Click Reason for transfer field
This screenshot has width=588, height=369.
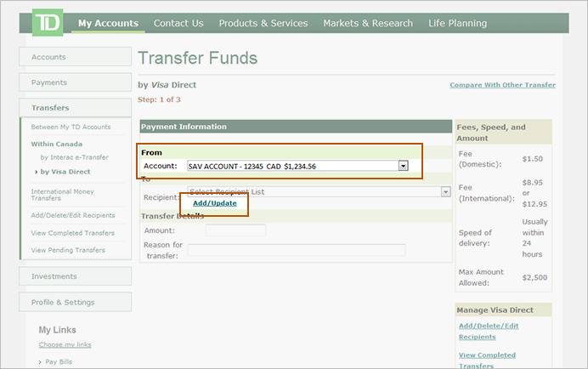point(297,250)
